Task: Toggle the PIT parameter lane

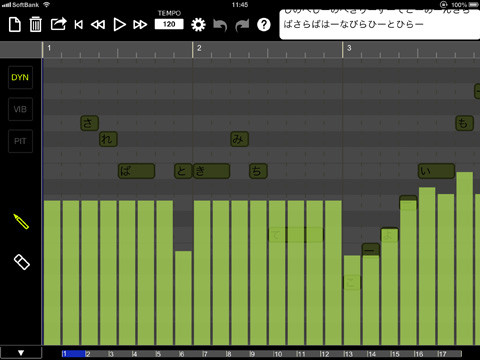Action: [x=20, y=141]
